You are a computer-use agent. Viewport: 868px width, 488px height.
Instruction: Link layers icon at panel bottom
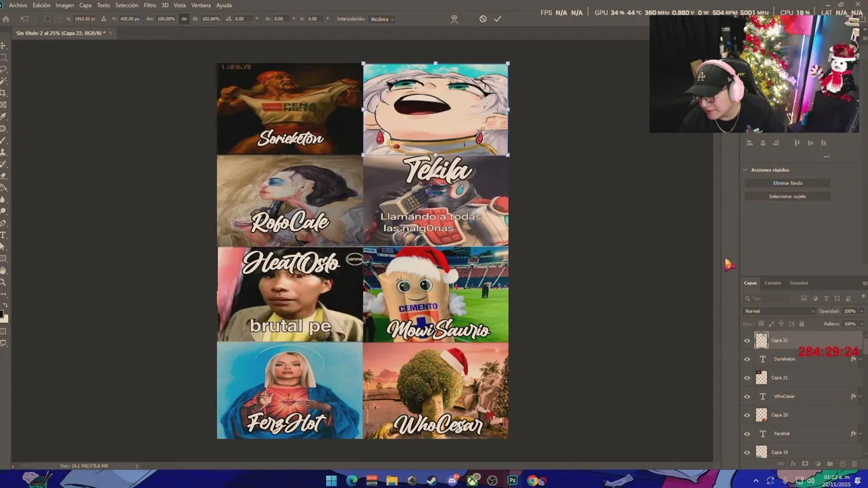click(x=781, y=464)
